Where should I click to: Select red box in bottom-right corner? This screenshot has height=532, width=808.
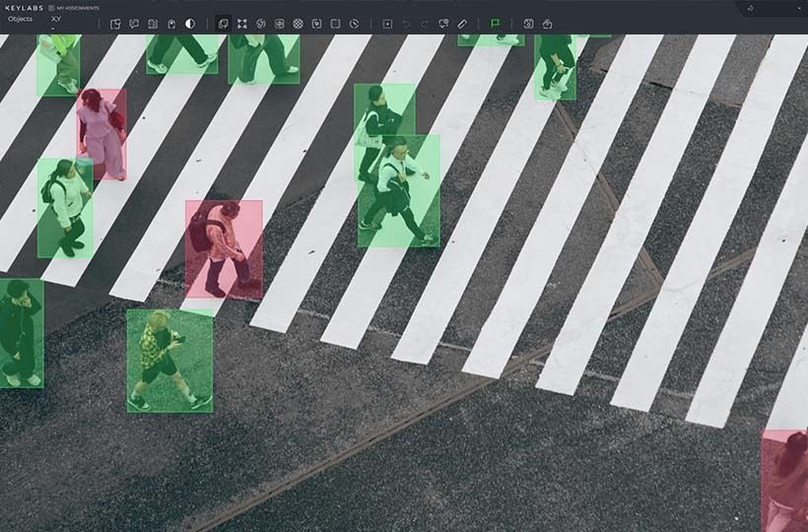point(784,481)
